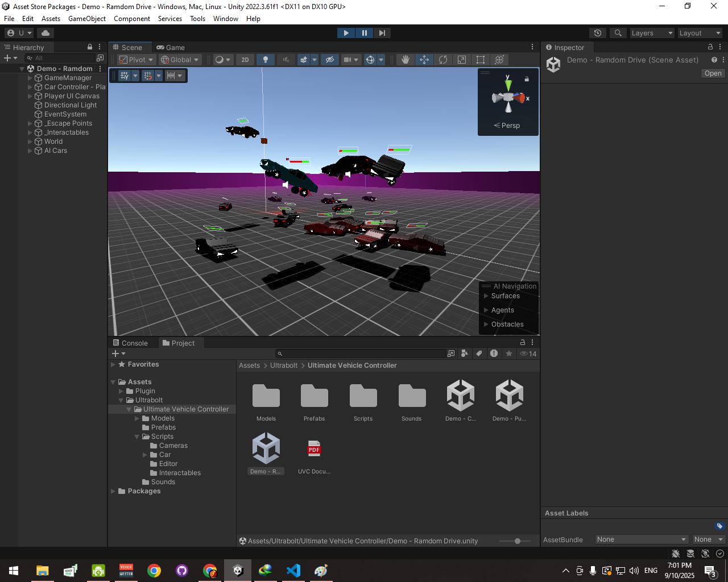Expand Surfaces in AI Navigation overlay

(x=486, y=296)
